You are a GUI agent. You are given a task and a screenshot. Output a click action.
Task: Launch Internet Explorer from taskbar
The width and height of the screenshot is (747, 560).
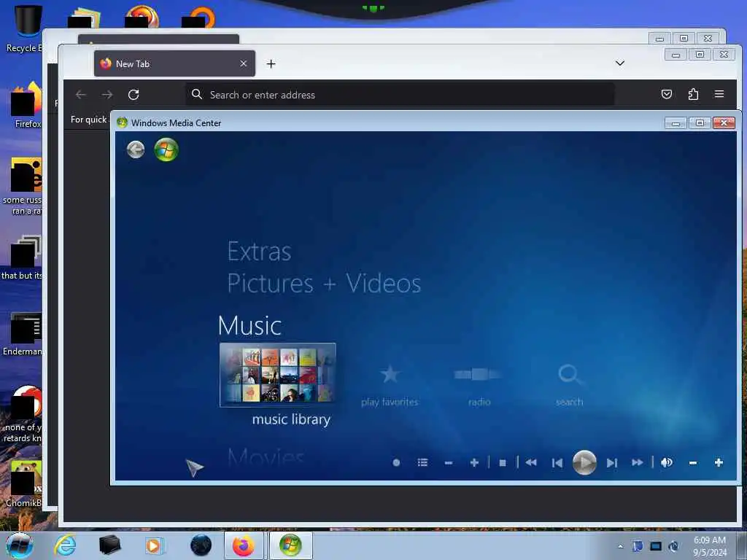coord(65,545)
